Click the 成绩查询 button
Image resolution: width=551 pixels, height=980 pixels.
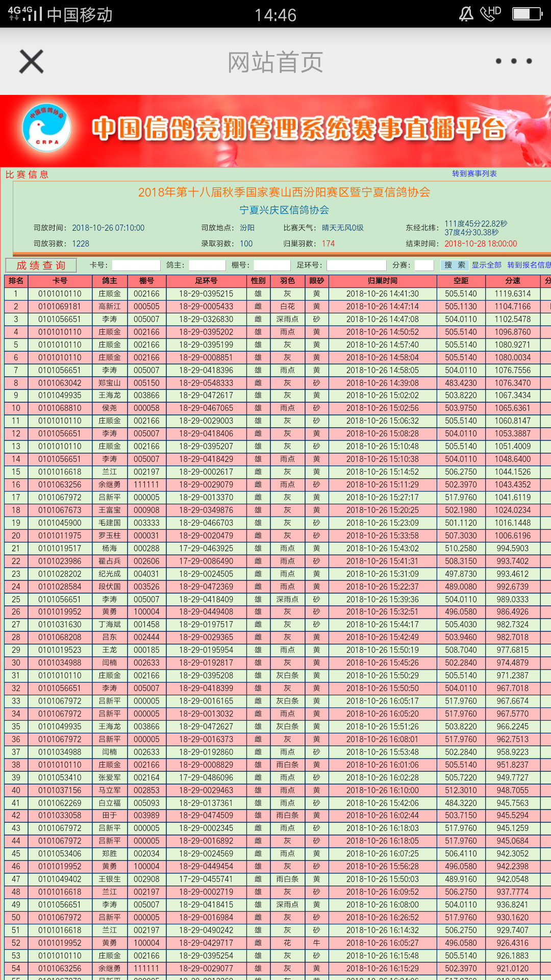pos(41,265)
